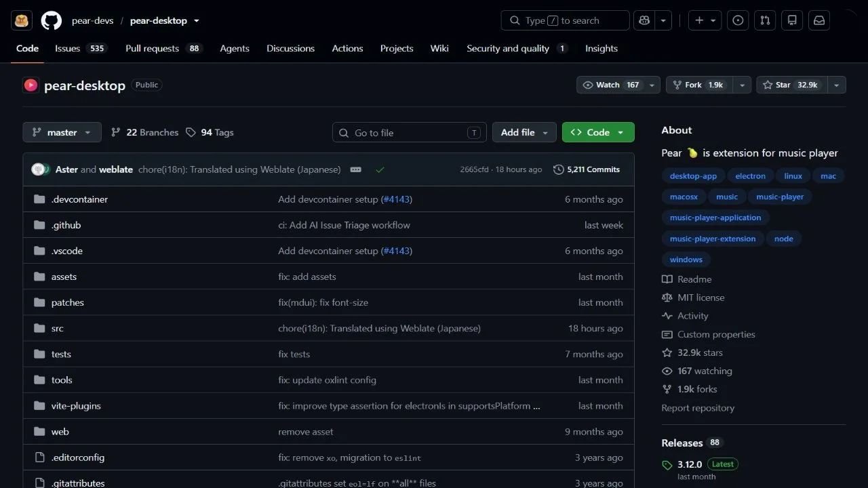The width and height of the screenshot is (868, 488).
Task: Click the .editorconfig file icon
Action: click(39, 457)
